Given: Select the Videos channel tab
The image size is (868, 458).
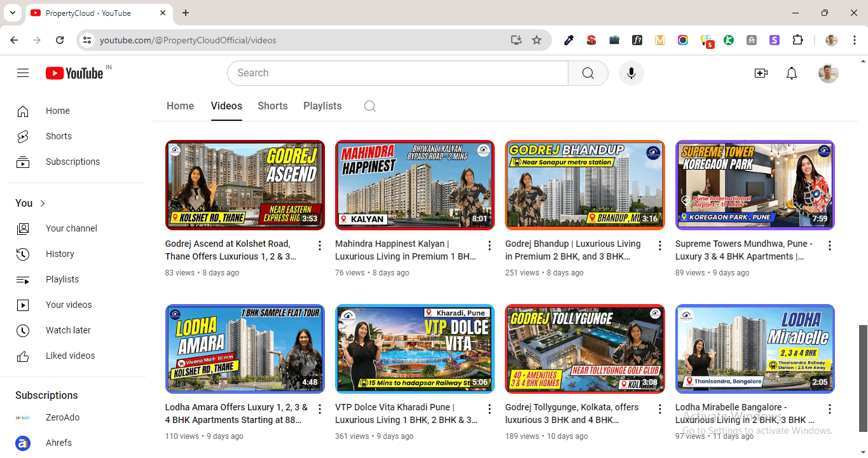Looking at the screenshot, I should 226,106.
